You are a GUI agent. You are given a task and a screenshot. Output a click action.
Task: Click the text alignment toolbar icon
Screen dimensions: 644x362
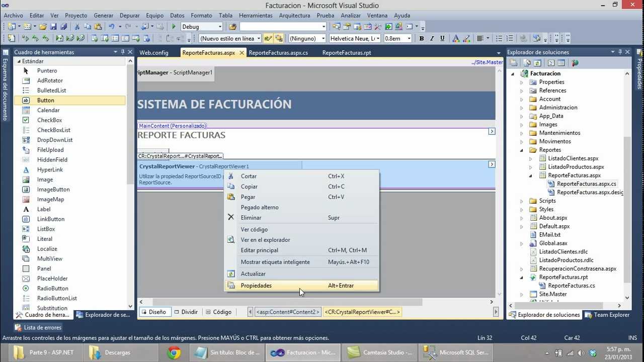(x=480, y=38)
